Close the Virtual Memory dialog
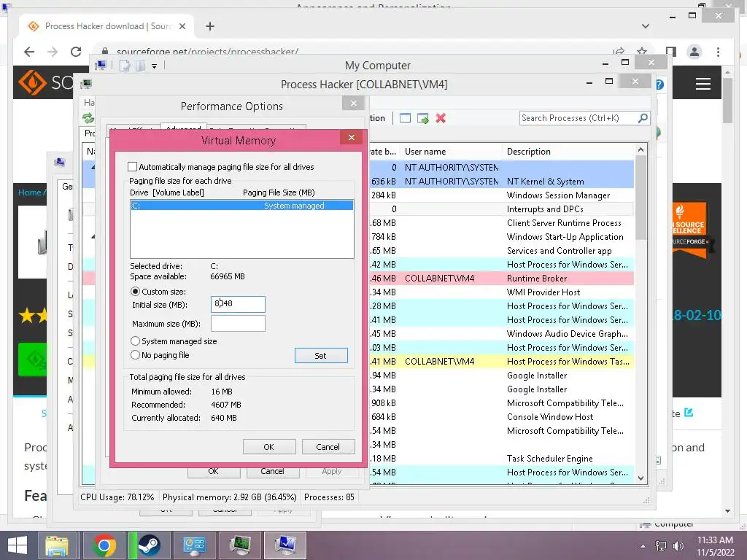The image size is (747, 560). [x=352, y=138]
